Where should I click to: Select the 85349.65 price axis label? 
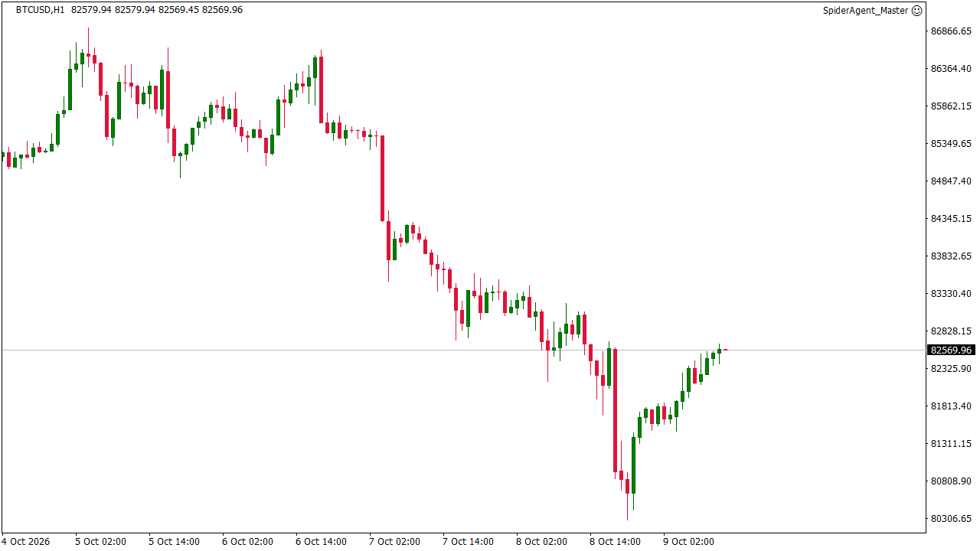[x=950, y=144]
